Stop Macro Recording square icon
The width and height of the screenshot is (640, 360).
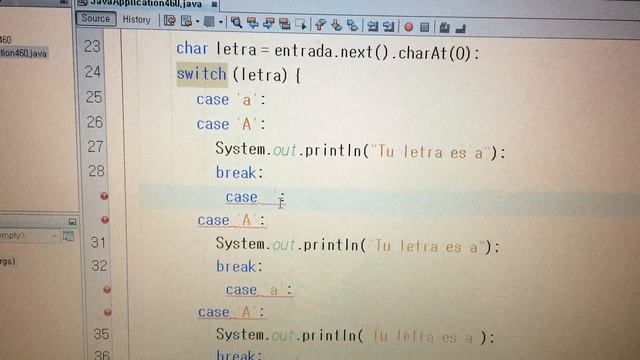coord(424,27)
